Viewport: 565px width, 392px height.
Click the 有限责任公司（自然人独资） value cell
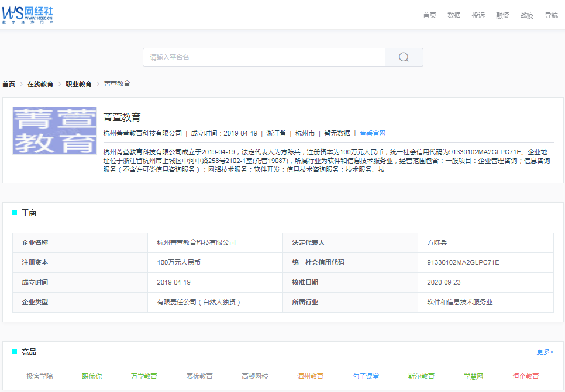coord(215,302)
